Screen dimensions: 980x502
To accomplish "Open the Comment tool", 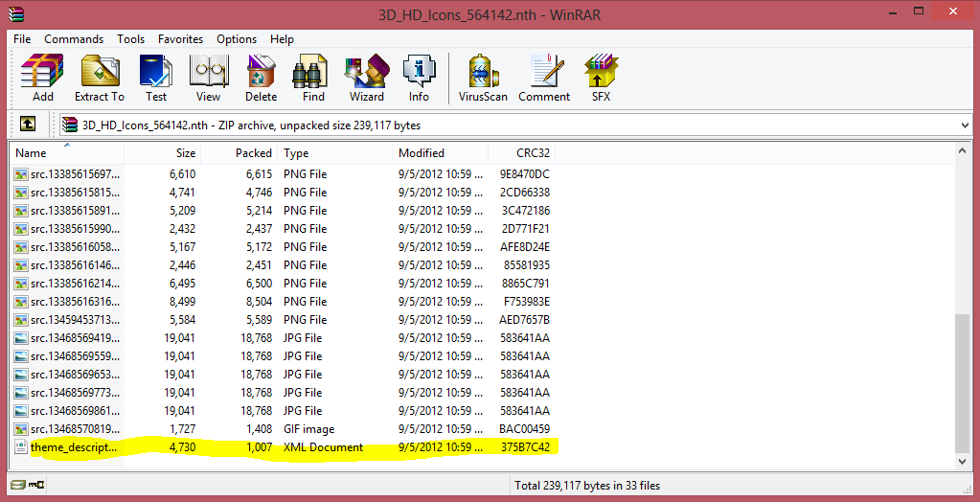I will [544, 79].
